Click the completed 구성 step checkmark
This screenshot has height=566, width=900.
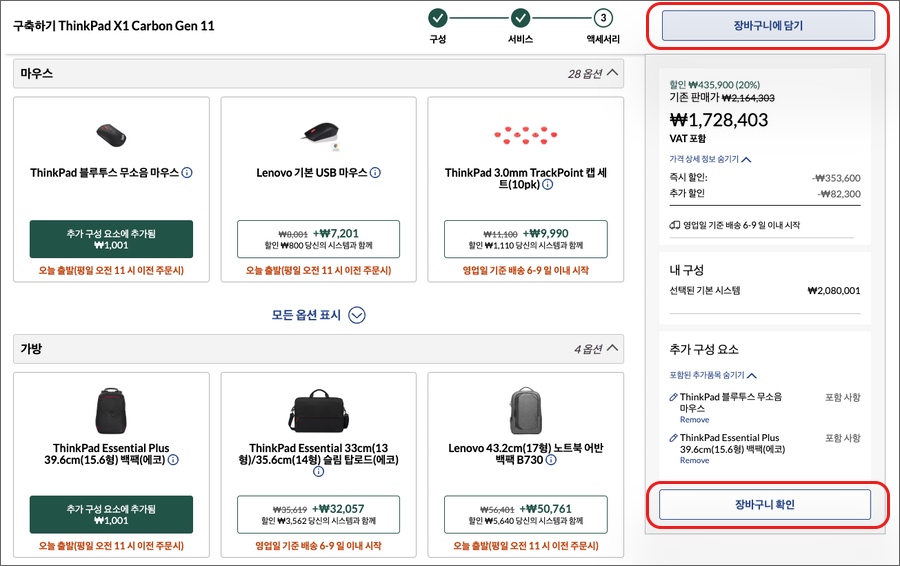(x=438, y=18)
